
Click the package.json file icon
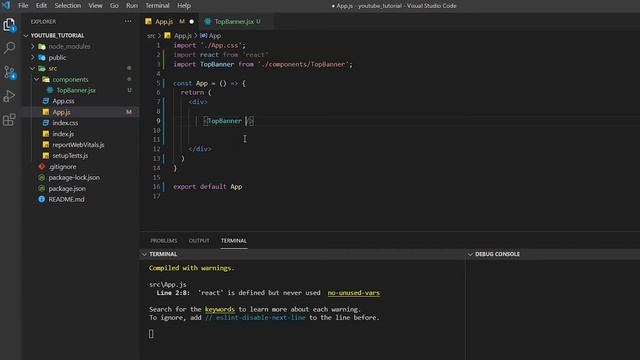click(x=42, y=189)
